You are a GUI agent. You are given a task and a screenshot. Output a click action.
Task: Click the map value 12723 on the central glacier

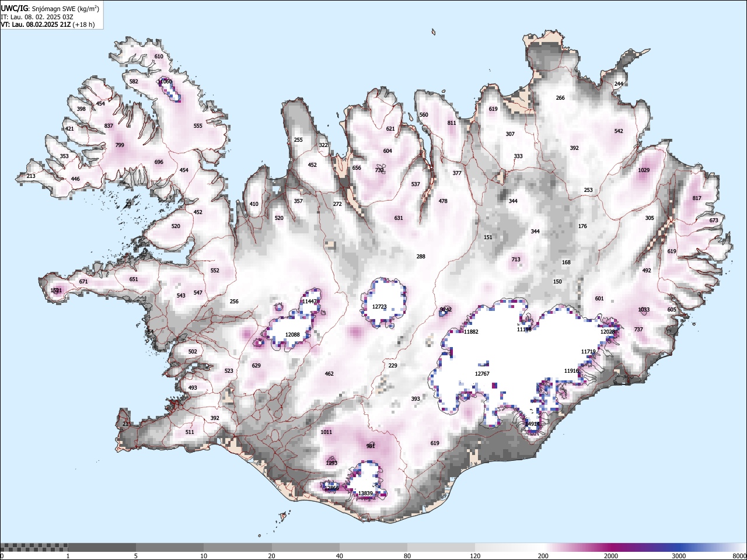point(379,307)
